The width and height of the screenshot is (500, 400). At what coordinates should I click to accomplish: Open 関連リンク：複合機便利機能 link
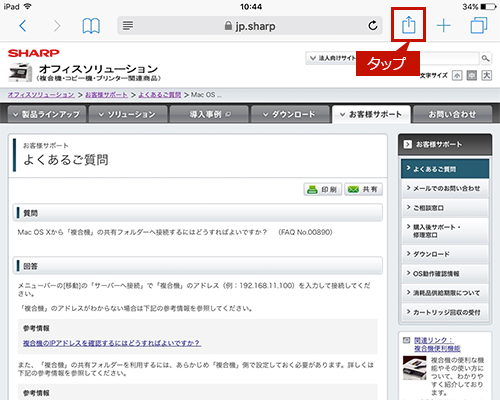click(x=437, y=344)
